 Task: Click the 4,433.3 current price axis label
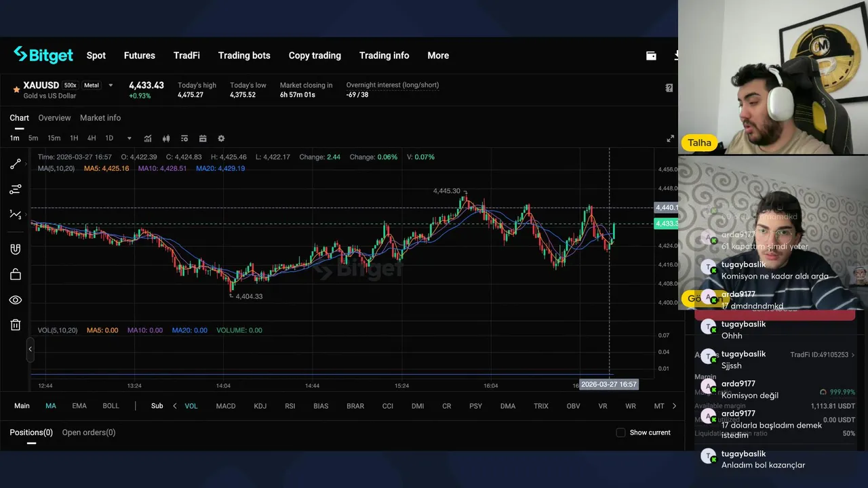666,224
